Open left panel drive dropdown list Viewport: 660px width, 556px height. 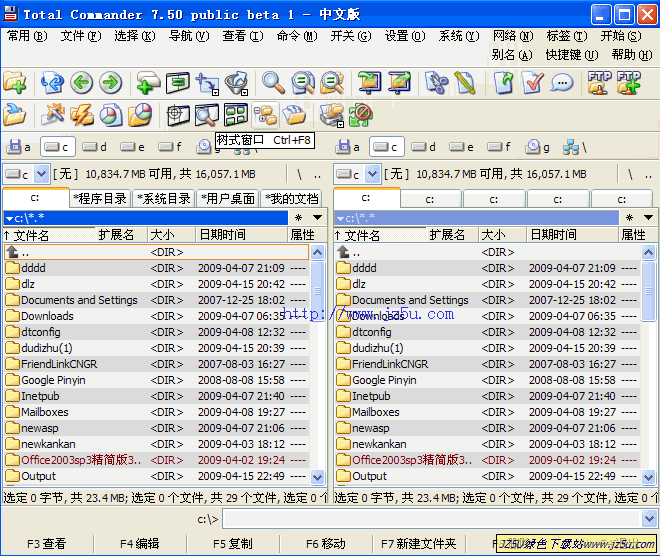point(41,174)
